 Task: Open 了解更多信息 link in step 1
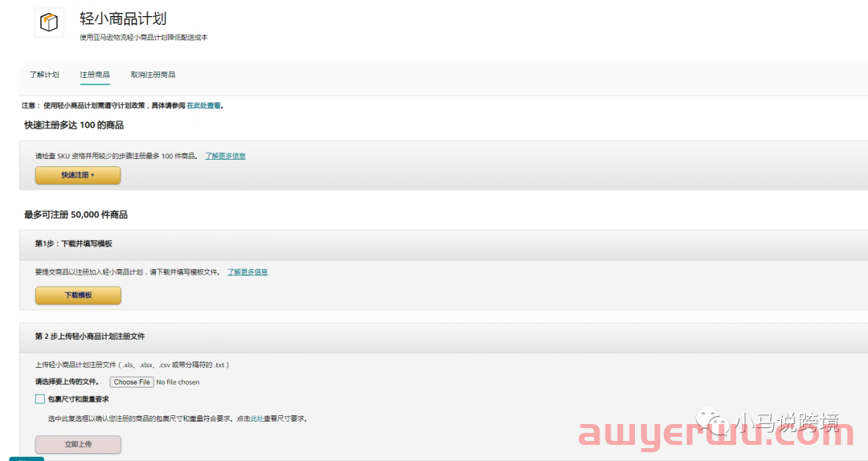pyautogui.click(x=248, y=272)
